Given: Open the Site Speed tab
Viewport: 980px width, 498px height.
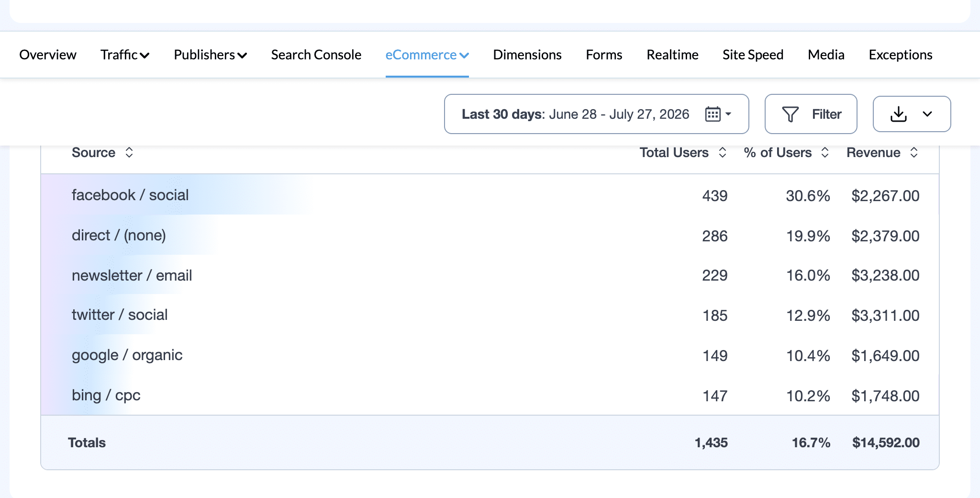Looking at the screenshot, I should pyautogui.click(x=753, y=55).
